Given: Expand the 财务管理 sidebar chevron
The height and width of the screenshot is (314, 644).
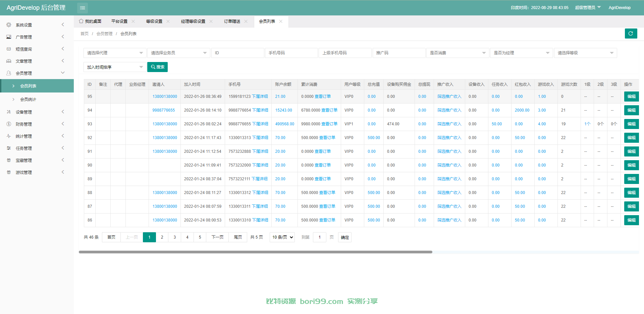Looking at the screenshot, I should point(63,124).
